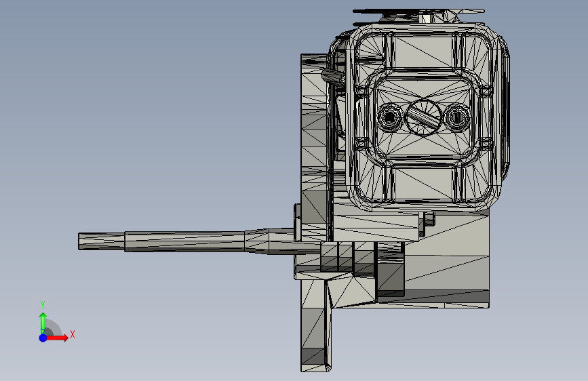Click the green Y axis arrow of the triad
Image resolution: width=588 pixels, height=381 pixels.
click(x=43, y=323)
